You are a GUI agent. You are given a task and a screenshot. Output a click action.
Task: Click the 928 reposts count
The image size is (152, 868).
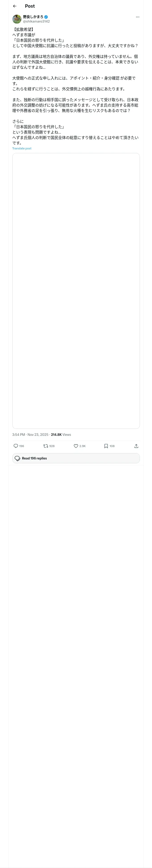click(52, 446)
